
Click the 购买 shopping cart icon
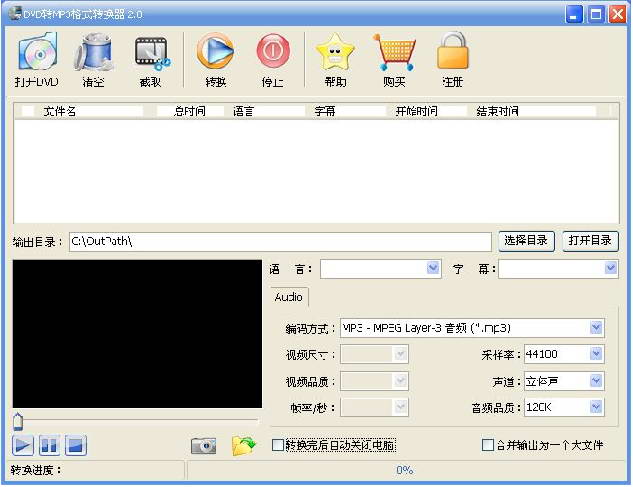(x=394, y=60)
